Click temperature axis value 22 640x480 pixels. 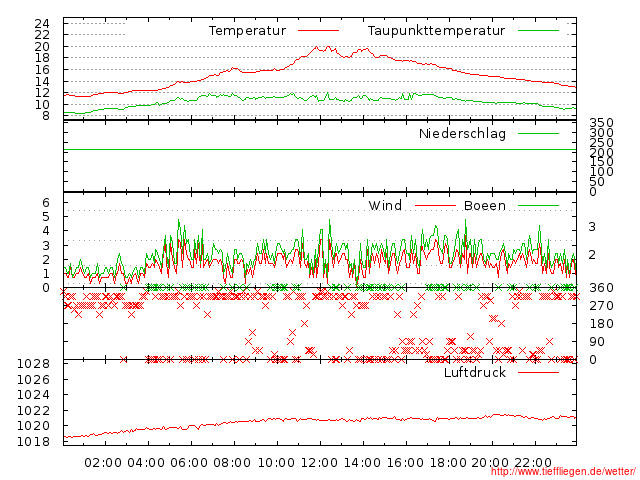click(42, 35)
